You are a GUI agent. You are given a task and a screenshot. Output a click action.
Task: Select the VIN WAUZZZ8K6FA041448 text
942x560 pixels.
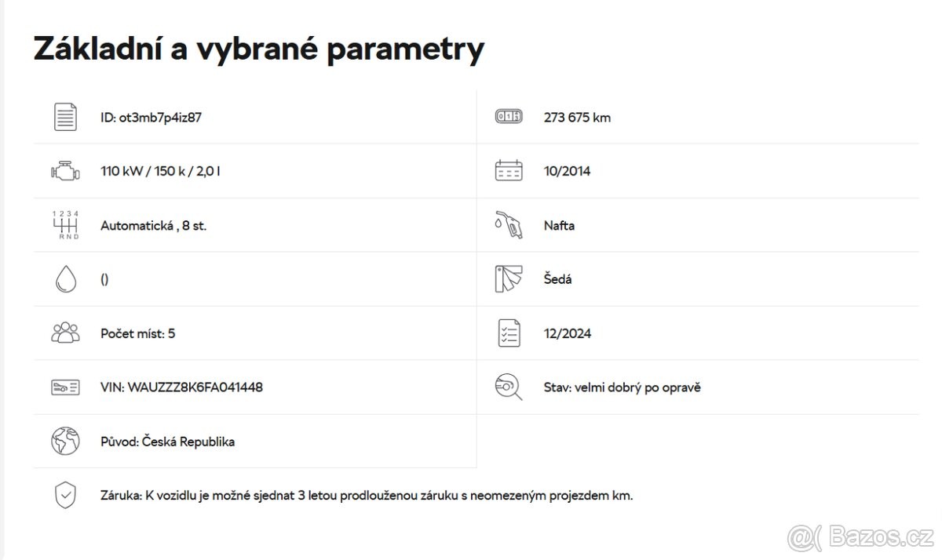[x=181, y=387]
